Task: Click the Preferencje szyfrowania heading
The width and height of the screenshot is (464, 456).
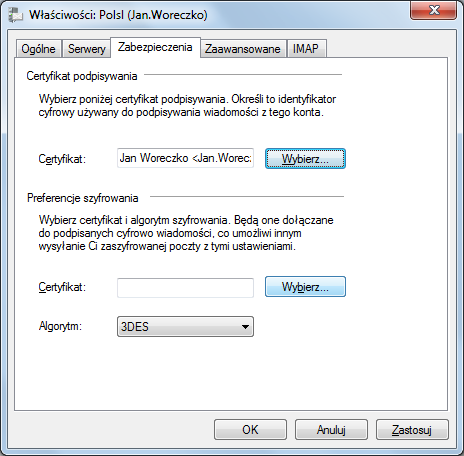Action: point(82,198)
